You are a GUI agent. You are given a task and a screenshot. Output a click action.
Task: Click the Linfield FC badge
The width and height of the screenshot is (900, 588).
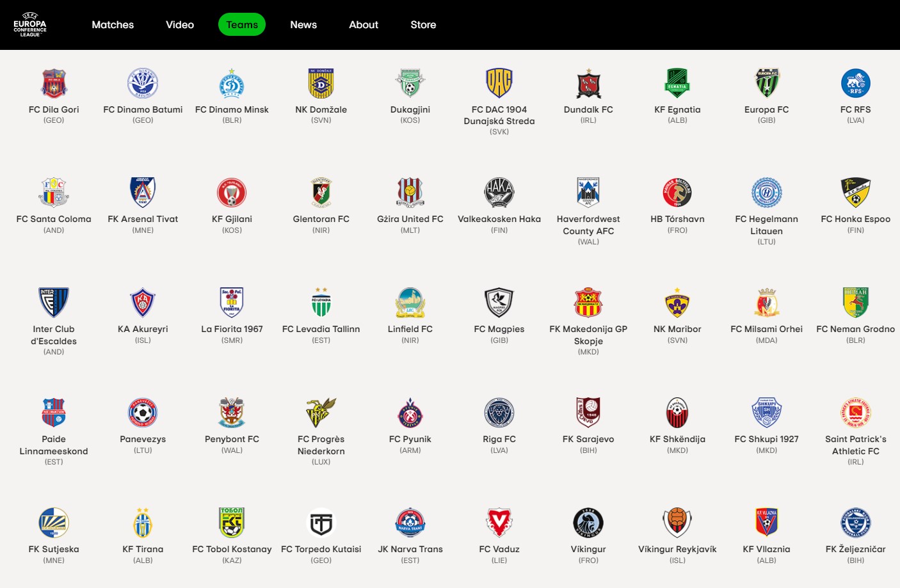(410, 303)
